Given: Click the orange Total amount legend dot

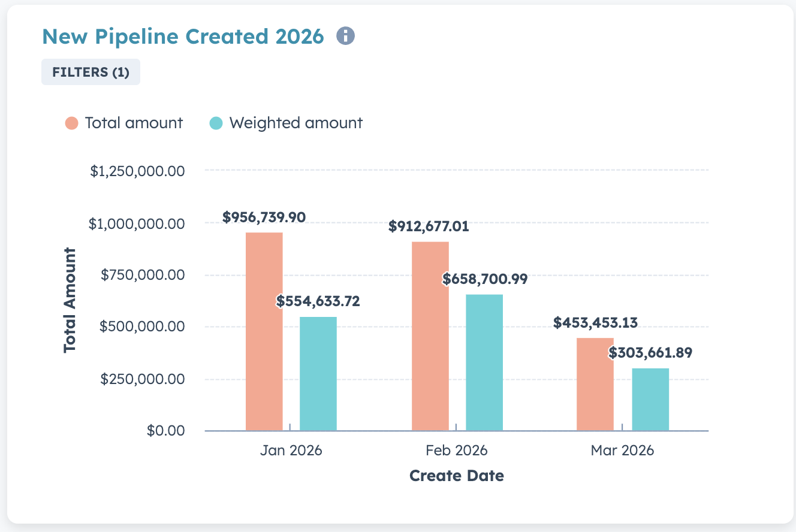Looking at the screenshot, I should click(72, 123).
